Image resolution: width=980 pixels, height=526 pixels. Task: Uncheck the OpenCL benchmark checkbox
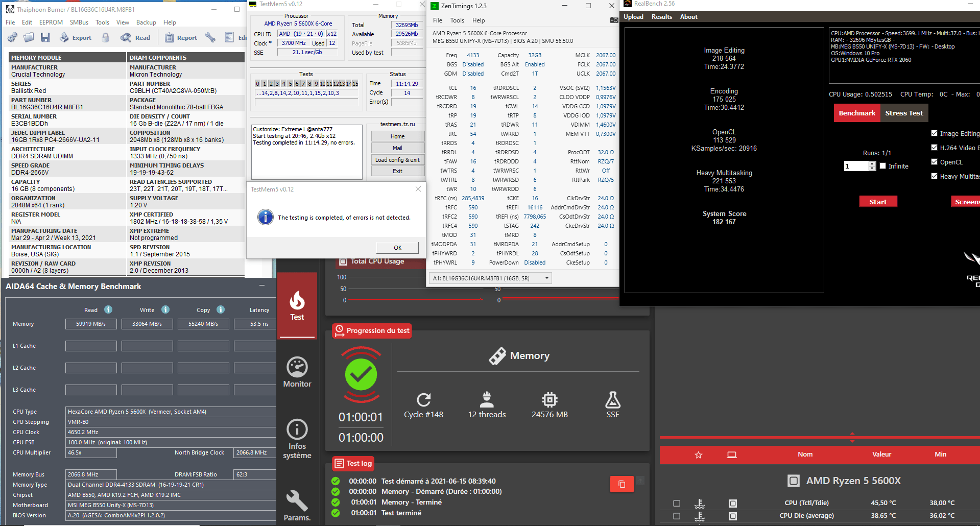point(934,162)
